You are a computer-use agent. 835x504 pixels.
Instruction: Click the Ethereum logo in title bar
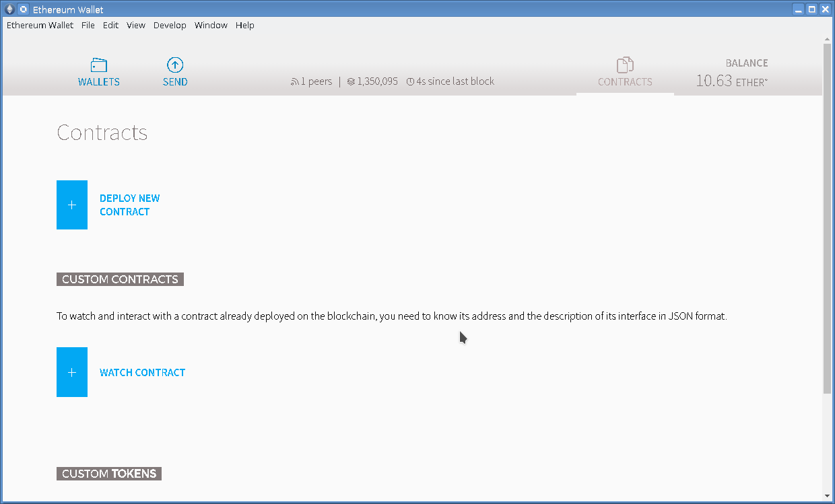pyautogui.click(x=9, y=9)
